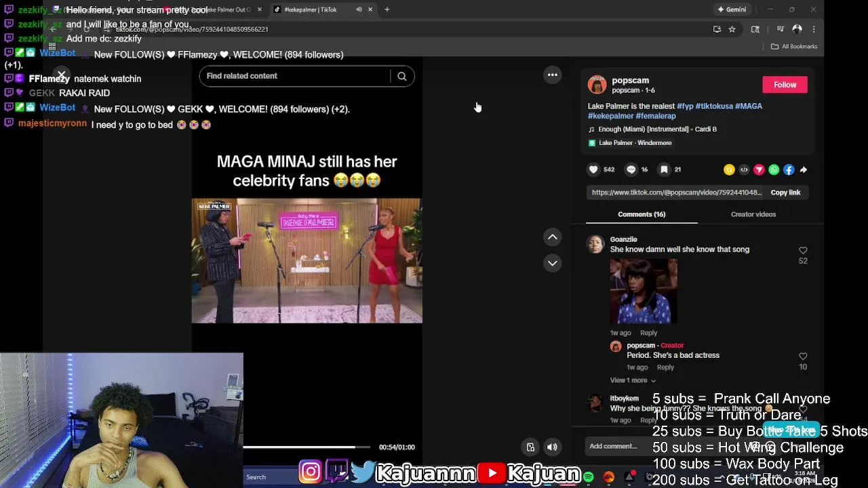This screenshot has height=488, width=868.
Task: Click the Gemini button in Chrome
Action: 732,9
